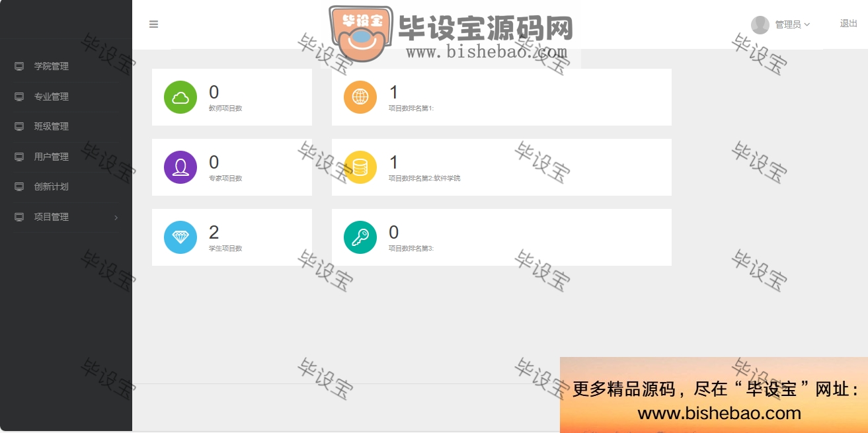Image resolution: width=868 pixels, height=433 pixels.
Task: Click the 专家项目数 label
Action: (225, 178)
